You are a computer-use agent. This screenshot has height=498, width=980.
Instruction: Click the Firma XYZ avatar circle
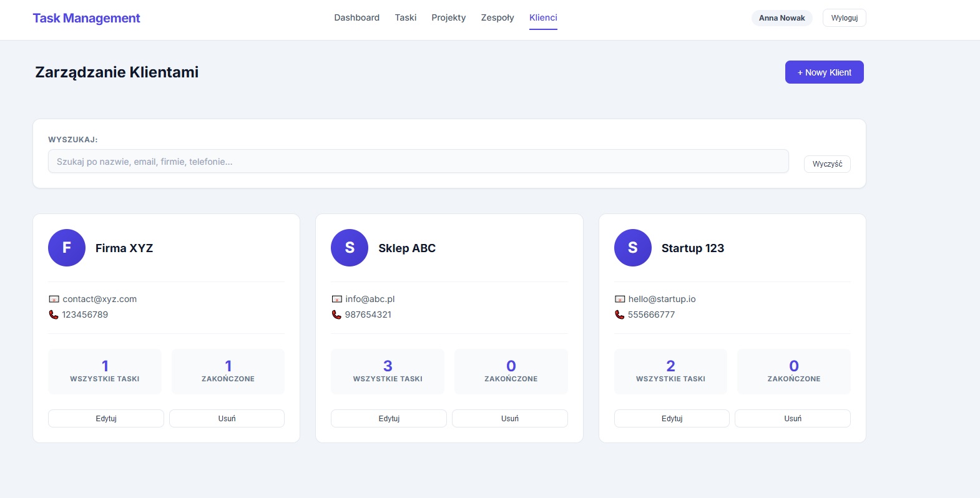click(x=67, y=248)
